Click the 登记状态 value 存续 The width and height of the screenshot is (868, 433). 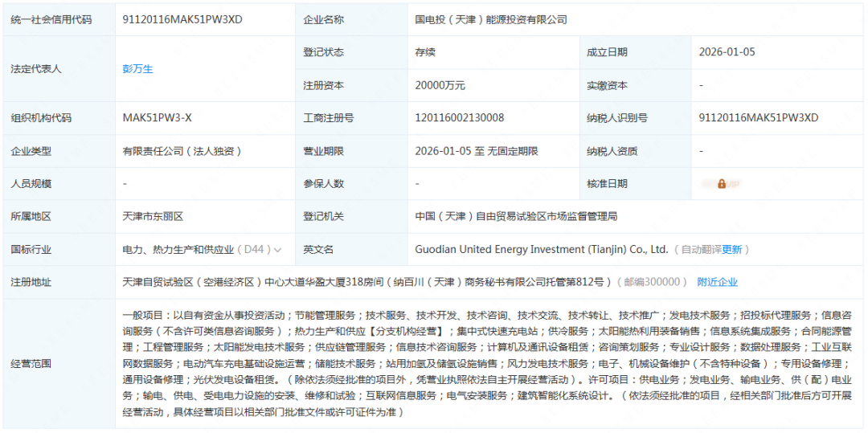425,52
